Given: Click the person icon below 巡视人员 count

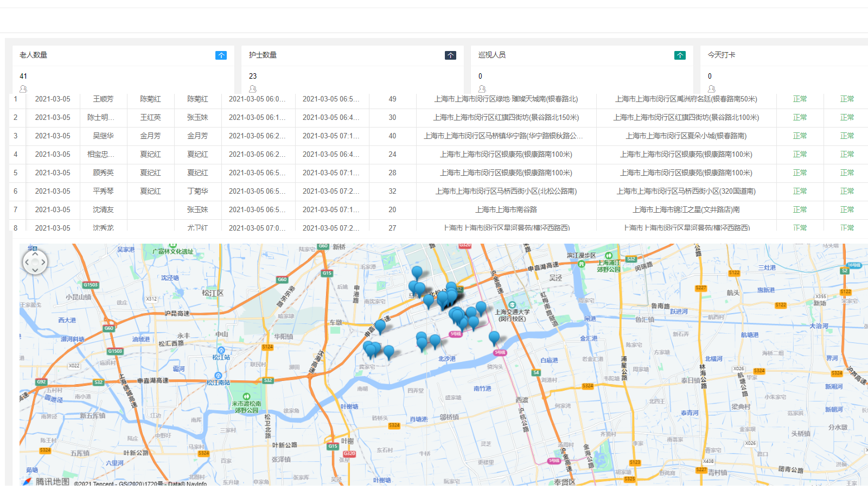Looking at the screenshot, I should tap(482, 89).
